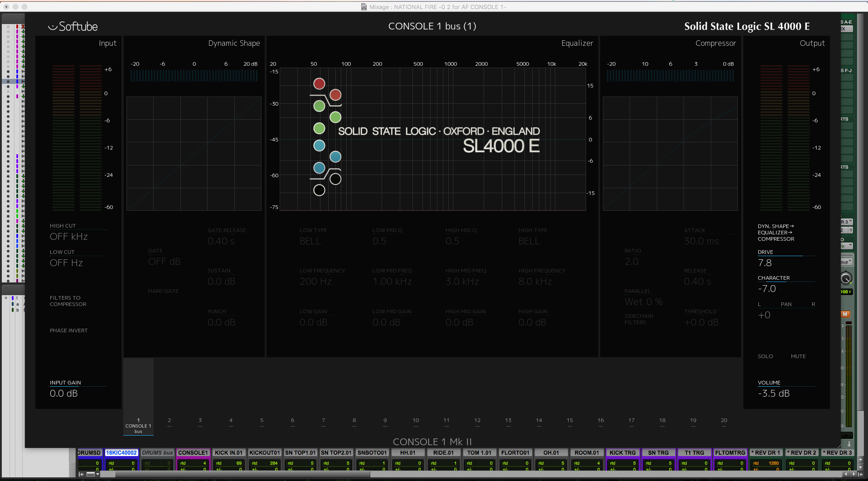Click the Softube logo
The height and width of the screenshot is (481, 868).
pyautogui.click(x=73, y=26)
